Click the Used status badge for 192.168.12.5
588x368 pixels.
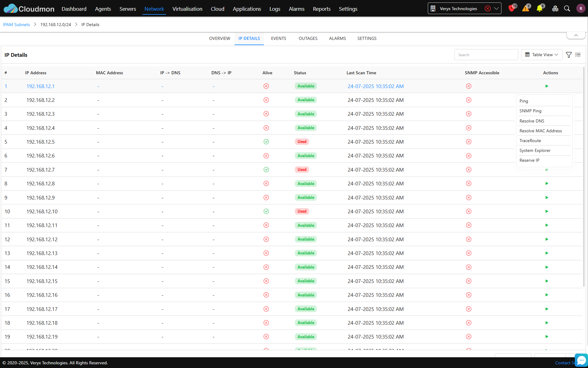point(302,142)
